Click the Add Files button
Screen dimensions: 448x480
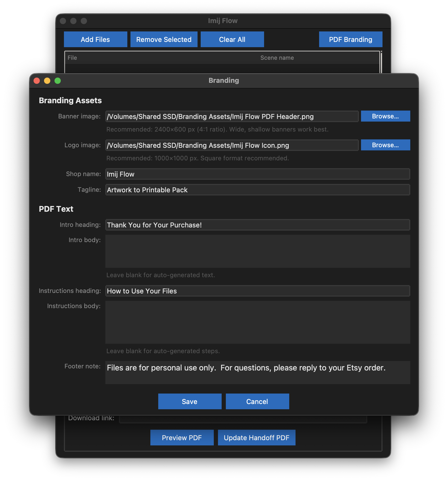95,39
